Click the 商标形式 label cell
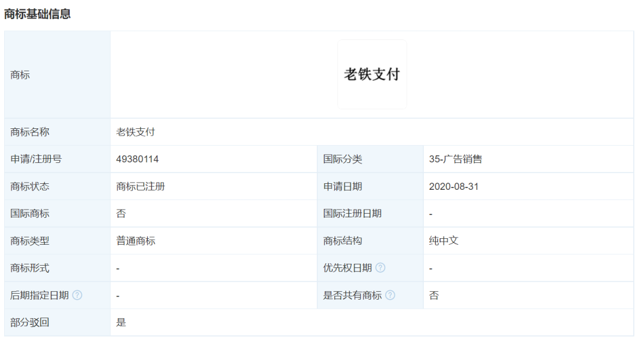Image resolution: width=644 pixels, height=348 pixels. point(30,268)
